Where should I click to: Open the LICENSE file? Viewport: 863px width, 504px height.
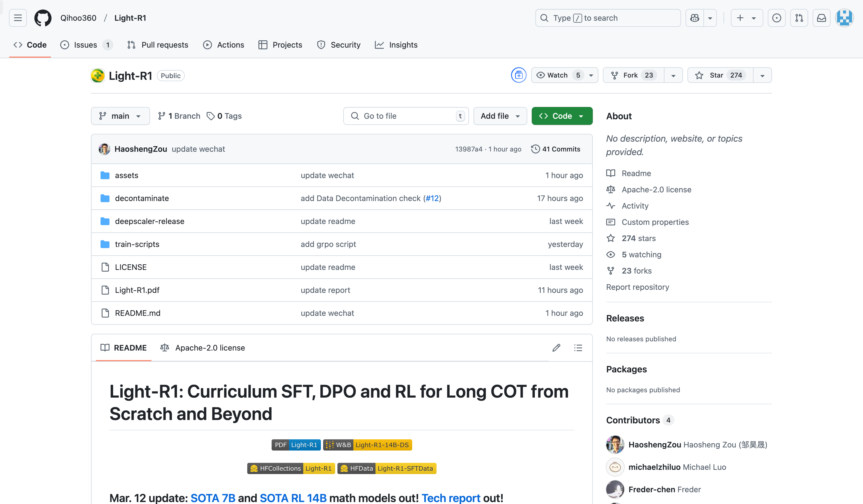(x=130, y=267)
